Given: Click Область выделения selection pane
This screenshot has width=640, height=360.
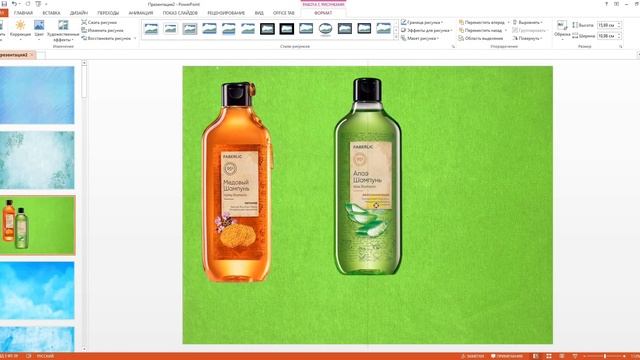Looking at the screenshot, I should click(x=480, y=38).
